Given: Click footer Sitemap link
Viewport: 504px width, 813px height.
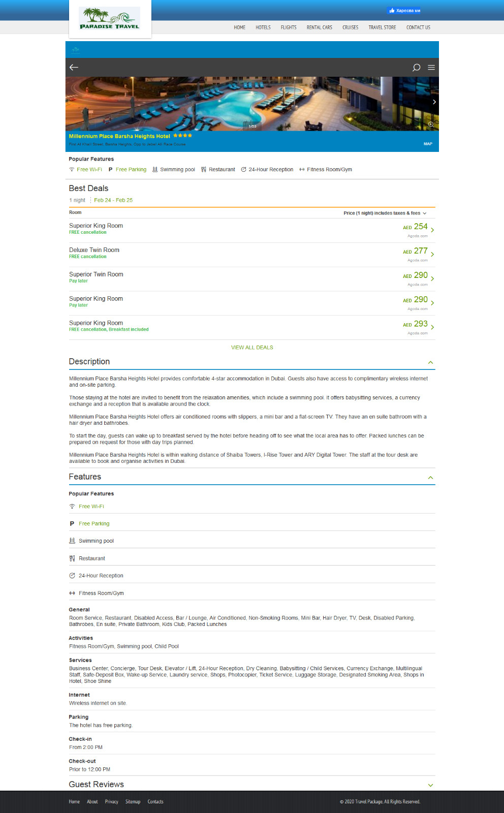Looking at the screenshot, I should [133, 802].
